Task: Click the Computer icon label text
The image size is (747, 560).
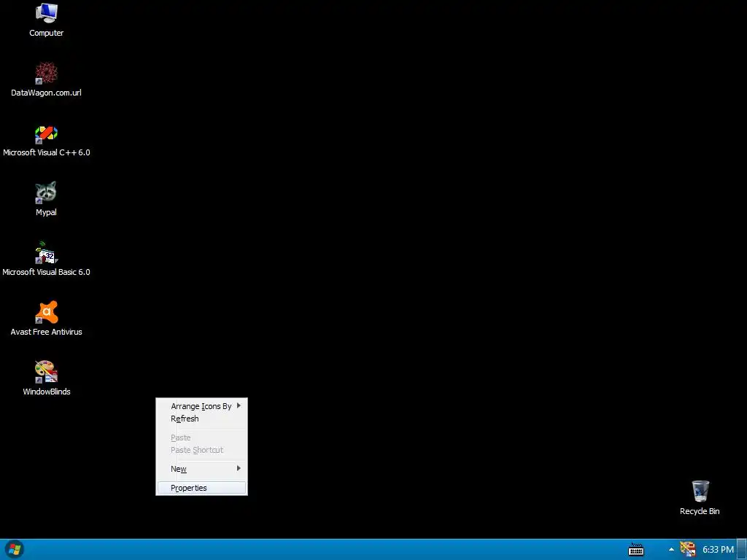Action: pos(46,33)
